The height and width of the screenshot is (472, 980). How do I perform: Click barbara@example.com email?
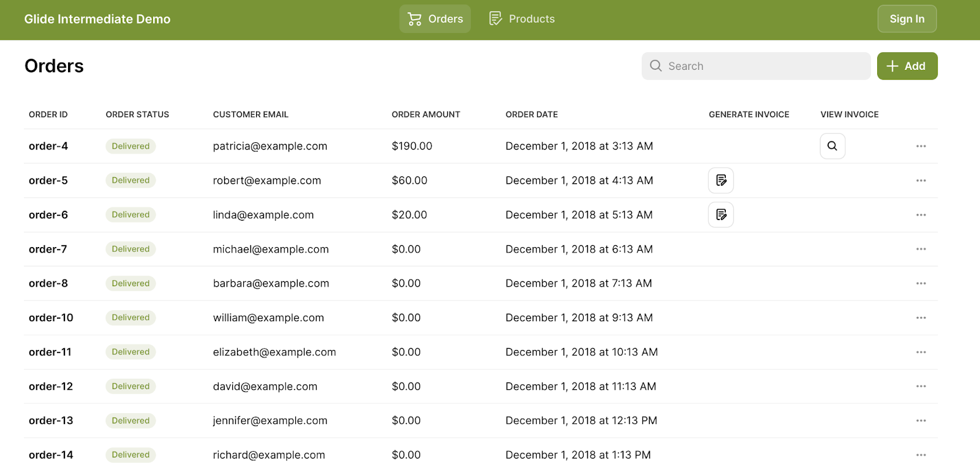[x=271, y=283]
